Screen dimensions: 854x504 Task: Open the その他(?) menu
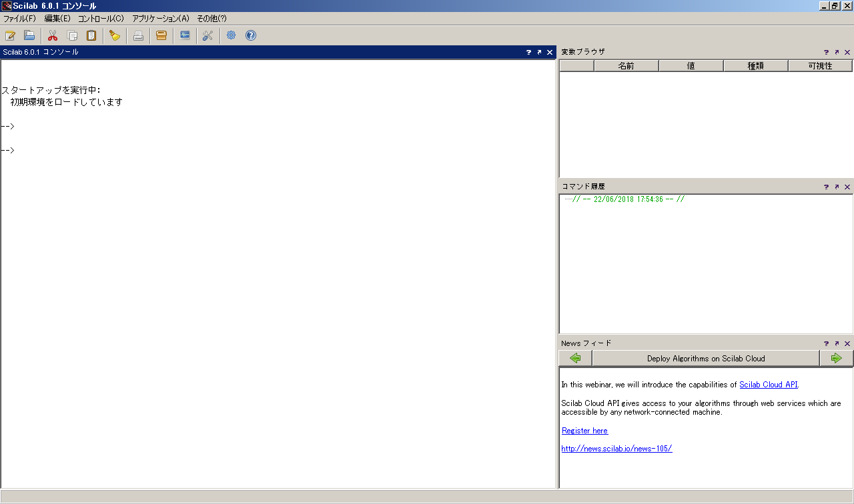[x=211, y=19]
